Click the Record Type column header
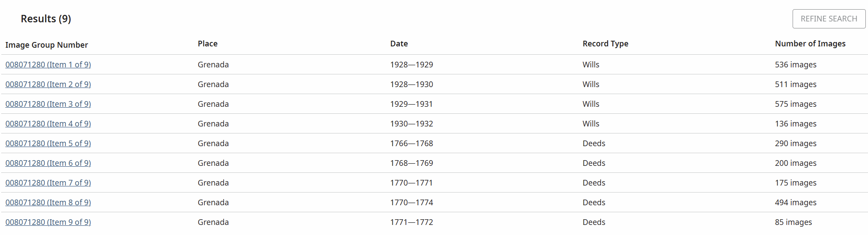Viewport: 868px width, 235px height. point(605,44)
